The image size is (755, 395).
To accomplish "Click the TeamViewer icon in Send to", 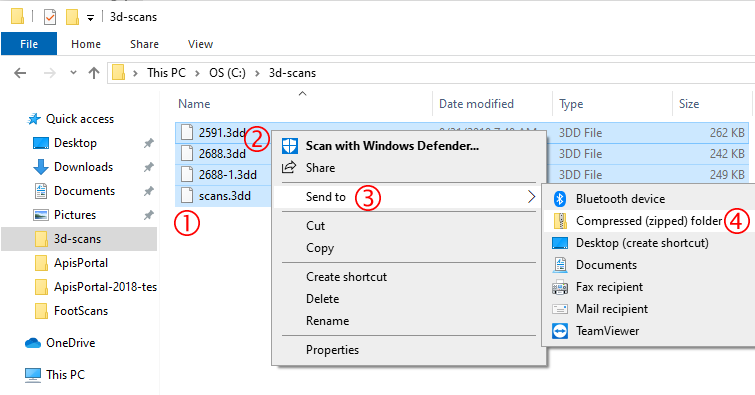I will [x=560, y=331].
